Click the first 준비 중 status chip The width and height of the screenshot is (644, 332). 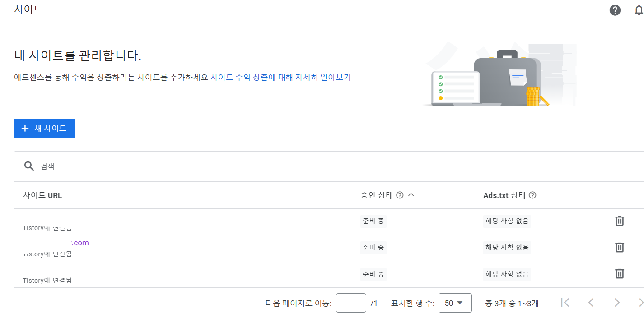373,221
